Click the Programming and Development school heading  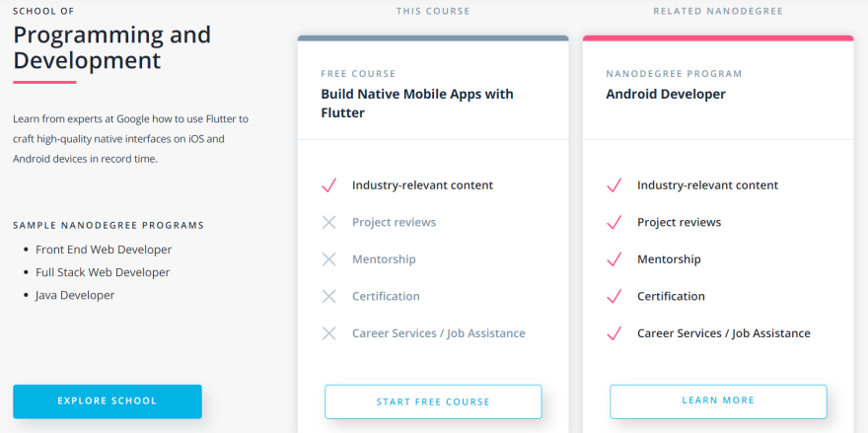(x=111, y=47)
